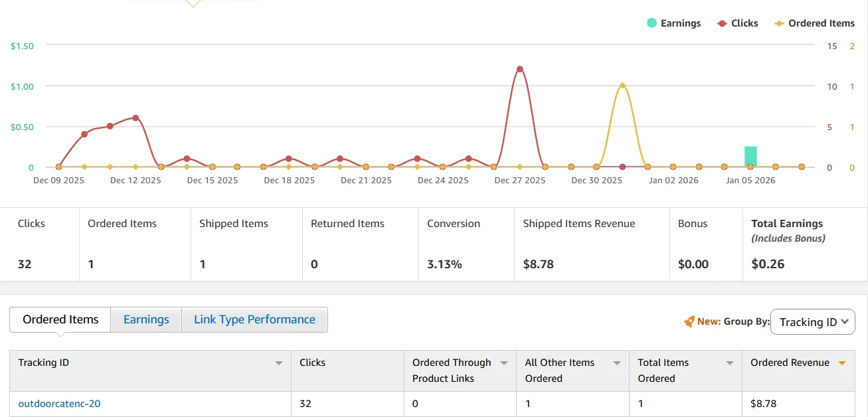Screen dimensions: 868x417
Task: Open Ordered Through Product Links column arrow
Action: pyautogui.click(x=504, y=363)
